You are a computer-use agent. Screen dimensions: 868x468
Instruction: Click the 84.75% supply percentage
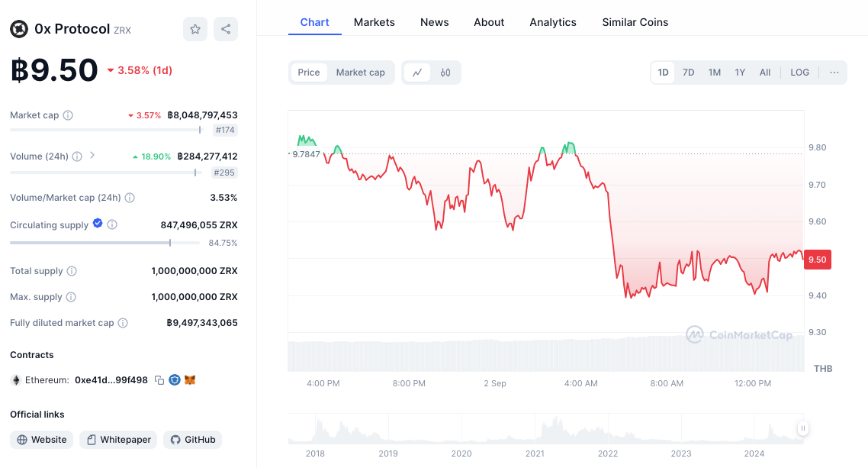(223, 243)
